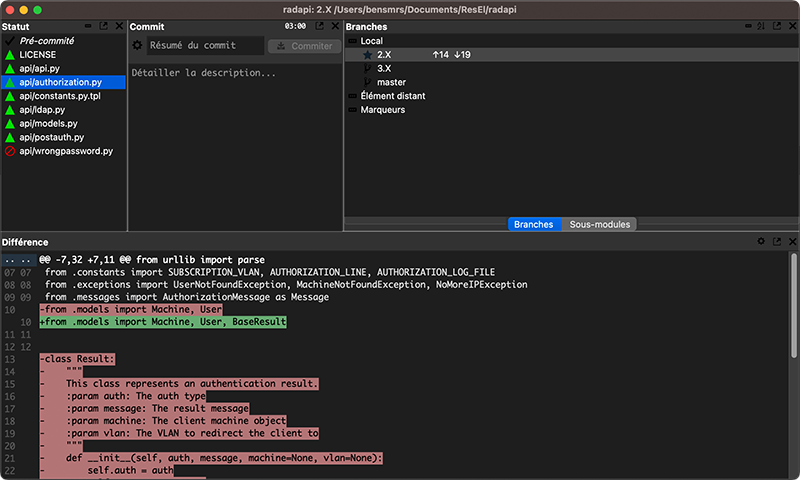Detach the Statut panel

pyautogui.click(x=104, y=26)
